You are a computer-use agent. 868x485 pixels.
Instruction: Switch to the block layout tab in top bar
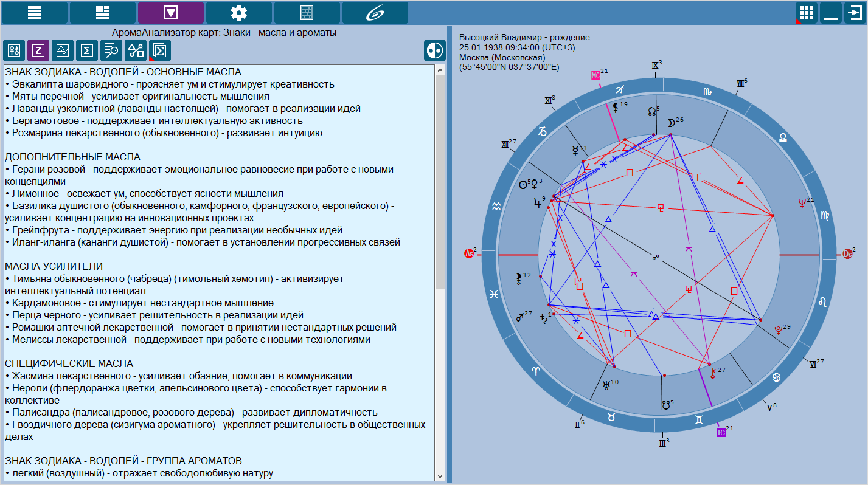coord(103,12)
